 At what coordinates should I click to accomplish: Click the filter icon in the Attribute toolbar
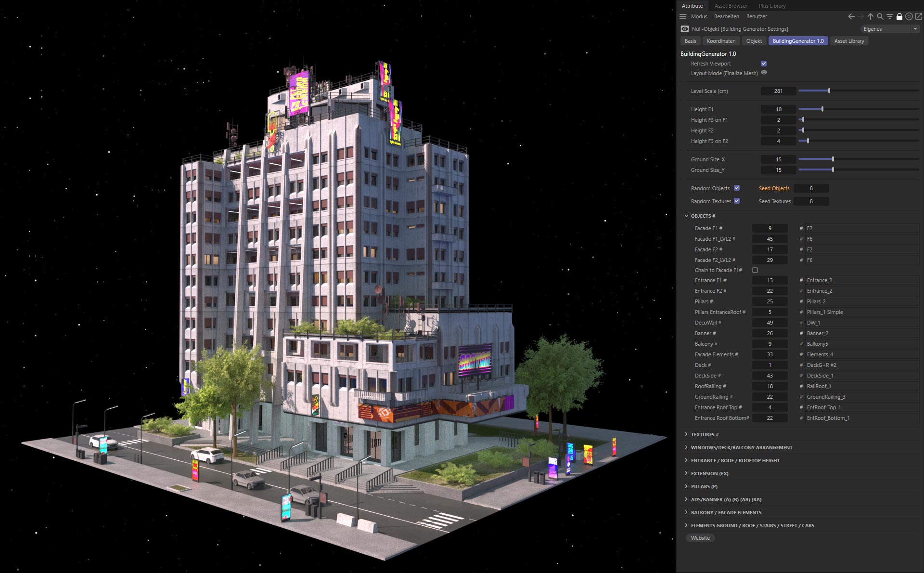coord(889,16)
